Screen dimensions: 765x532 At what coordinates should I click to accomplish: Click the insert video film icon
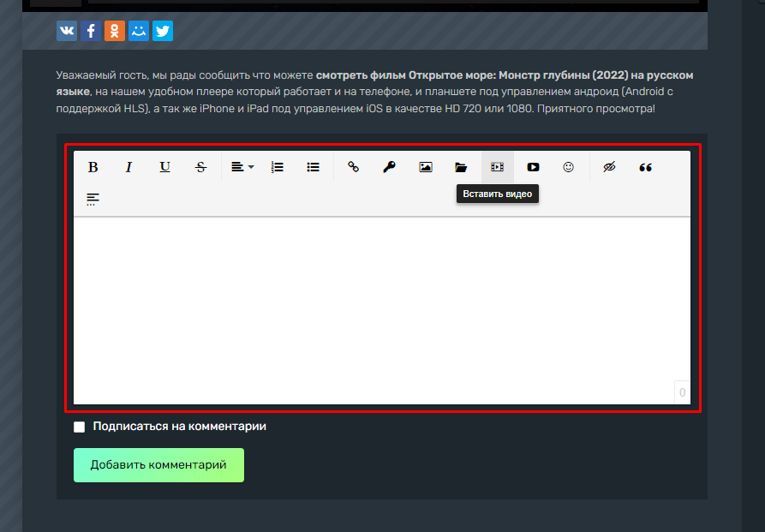tap(497, 167)
